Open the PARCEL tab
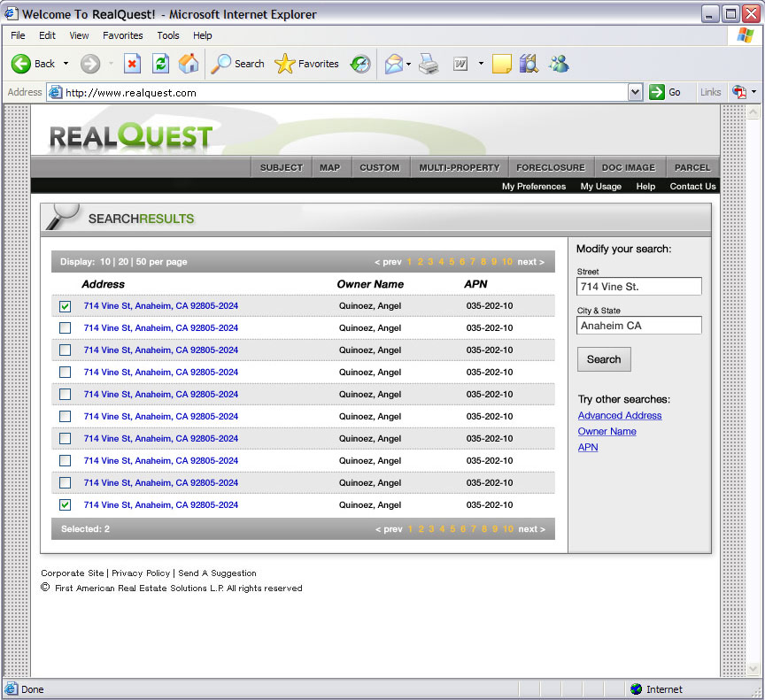This screenshot has height=700, width=765. pos(692,167)
